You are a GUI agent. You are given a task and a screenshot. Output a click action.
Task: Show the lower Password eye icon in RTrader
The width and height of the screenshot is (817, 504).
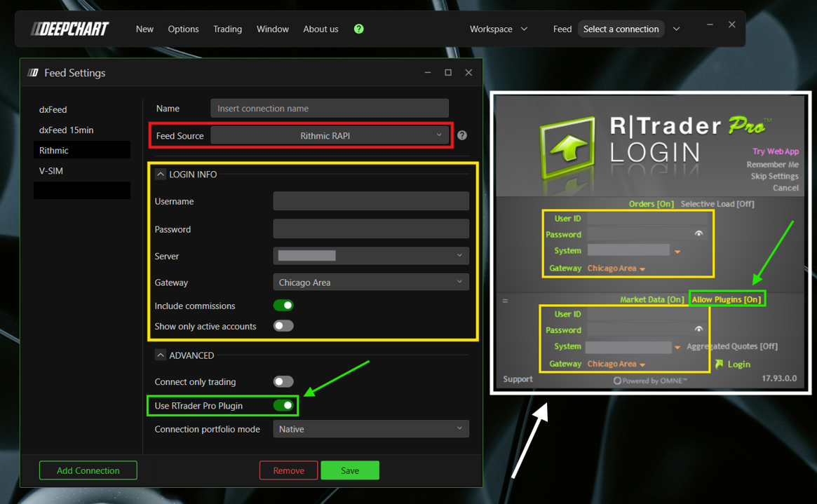698,329
